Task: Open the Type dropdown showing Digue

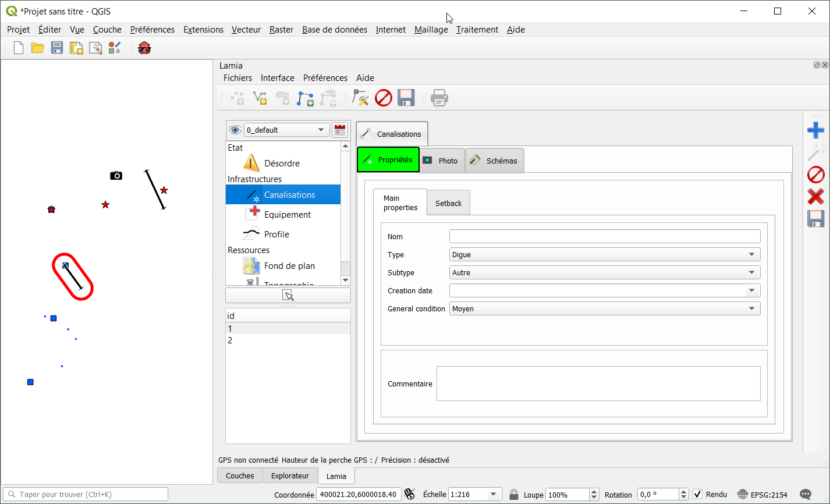Action: click(605, 254)
